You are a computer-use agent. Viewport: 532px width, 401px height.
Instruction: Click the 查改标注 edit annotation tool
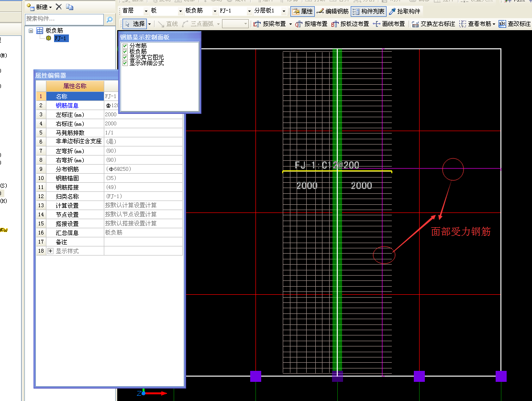tap(514, 24)
